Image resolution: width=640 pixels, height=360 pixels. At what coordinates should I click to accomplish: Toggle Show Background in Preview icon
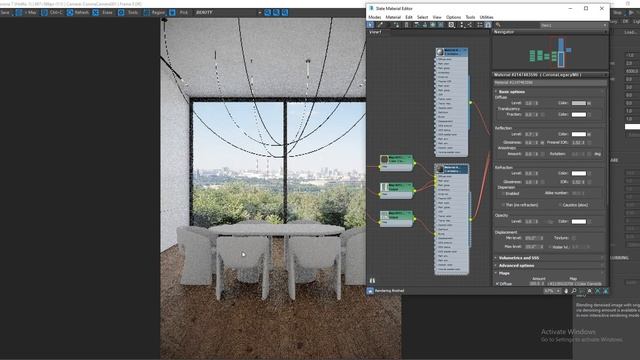click(440, 24)
